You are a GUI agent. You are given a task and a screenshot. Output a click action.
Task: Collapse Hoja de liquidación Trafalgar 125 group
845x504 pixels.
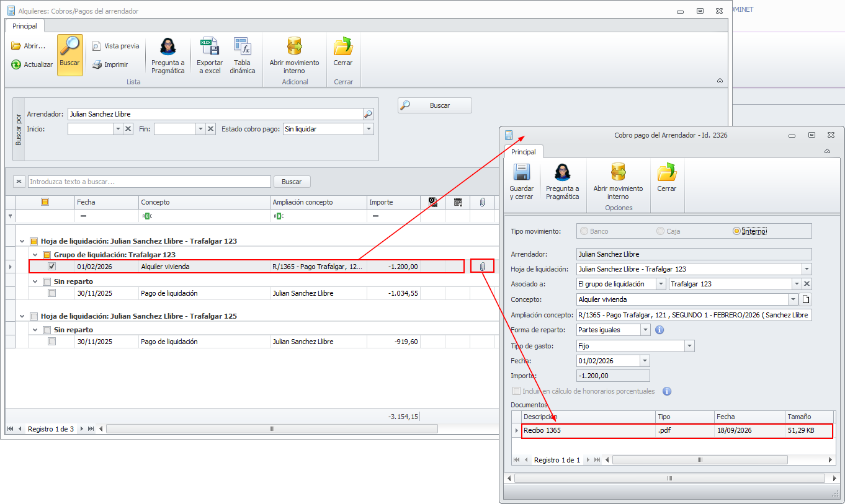click(23, 316)
